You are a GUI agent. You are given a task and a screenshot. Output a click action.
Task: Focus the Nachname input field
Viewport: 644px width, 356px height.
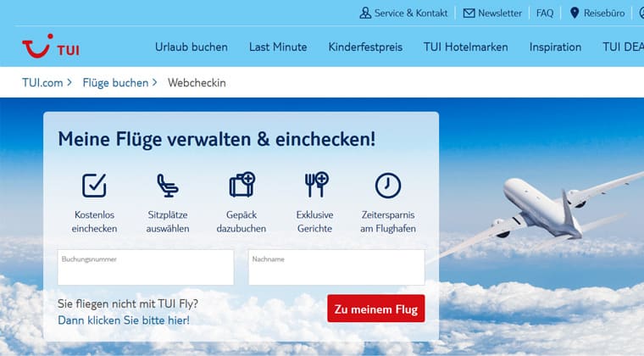click(336, 267)
